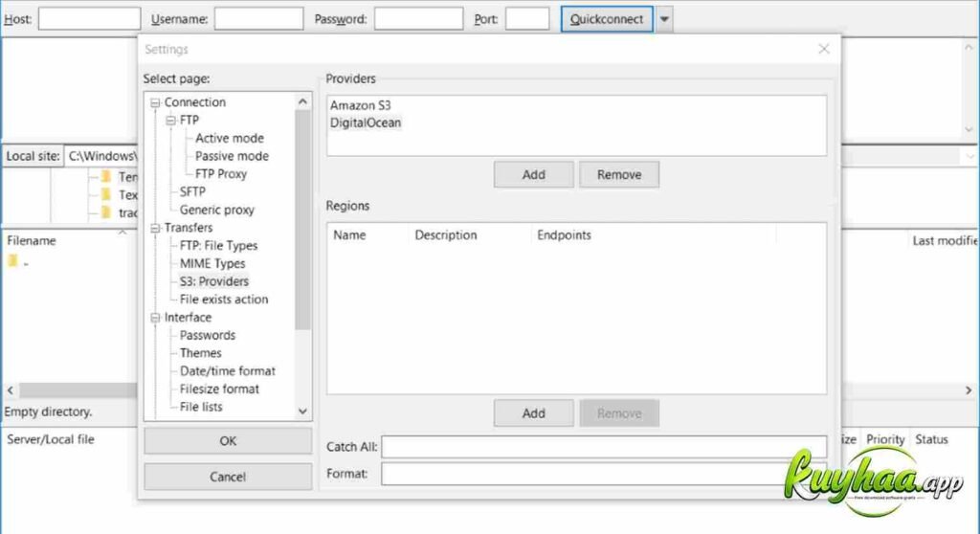Focus the Username input field
980x534 pixels.
258,19
